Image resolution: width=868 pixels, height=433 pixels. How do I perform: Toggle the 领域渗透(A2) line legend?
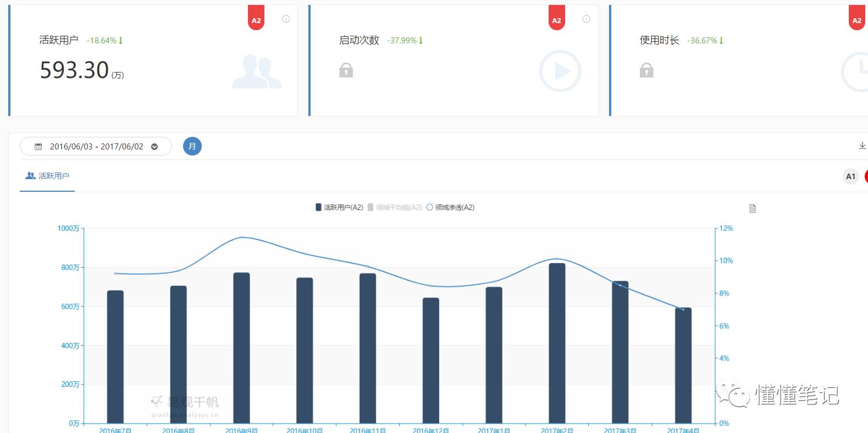coord(450,207)
